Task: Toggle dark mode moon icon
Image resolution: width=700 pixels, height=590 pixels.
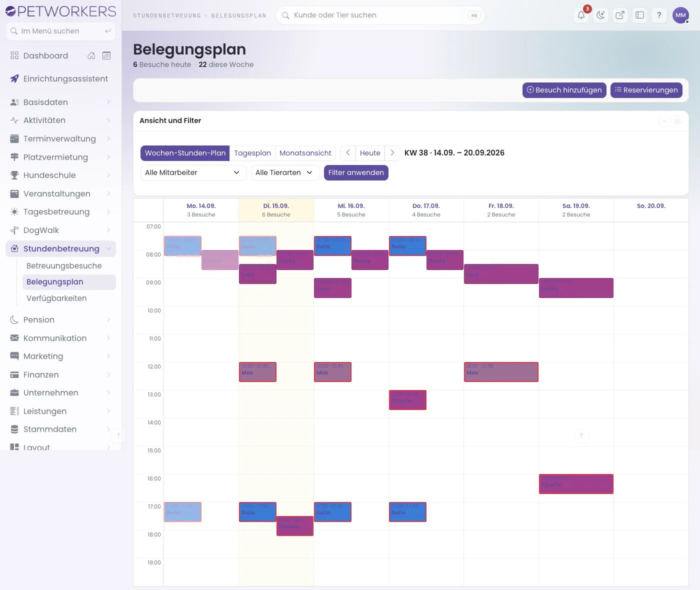Action: pos(600,15)
